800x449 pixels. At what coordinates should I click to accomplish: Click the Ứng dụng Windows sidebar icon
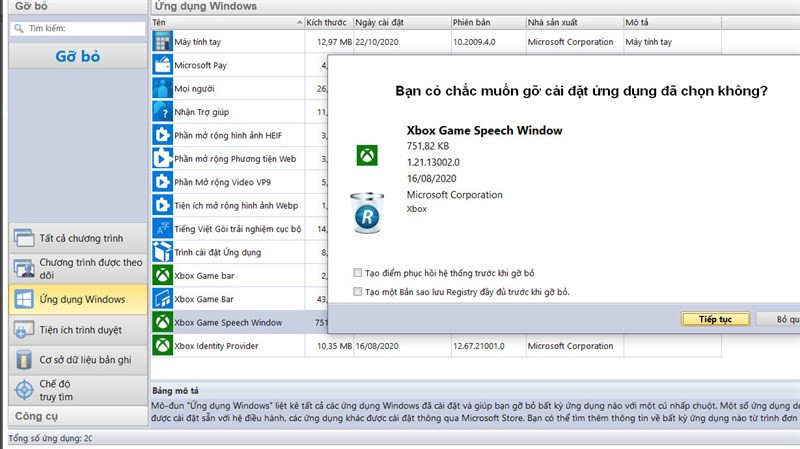pyautogui.click(x=24, y=299)
